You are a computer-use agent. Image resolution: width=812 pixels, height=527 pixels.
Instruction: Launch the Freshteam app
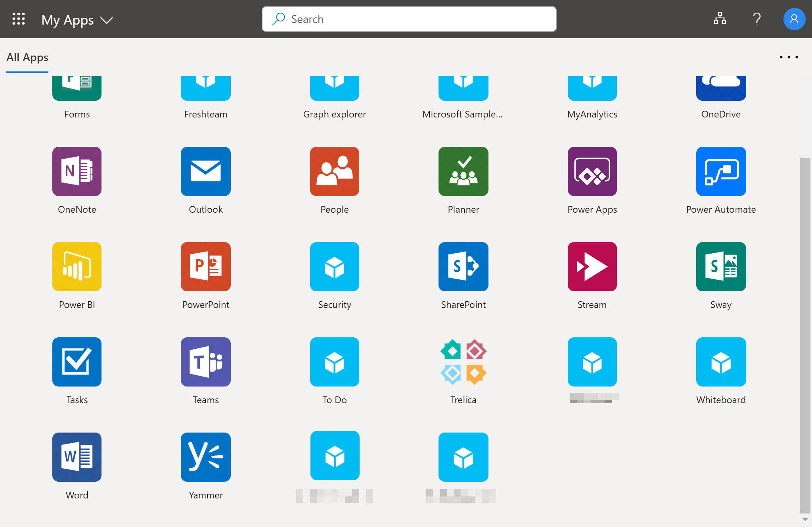tap(206, 88)
